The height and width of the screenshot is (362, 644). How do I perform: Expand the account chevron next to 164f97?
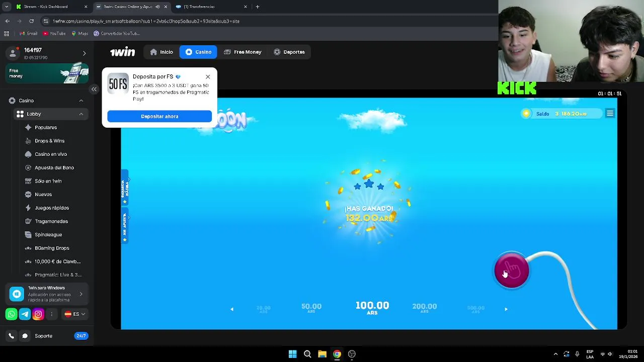84,53
